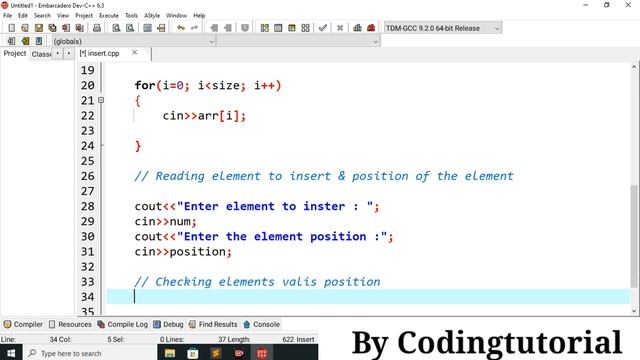Click the Redo toolbar icon

pos(194,28)
